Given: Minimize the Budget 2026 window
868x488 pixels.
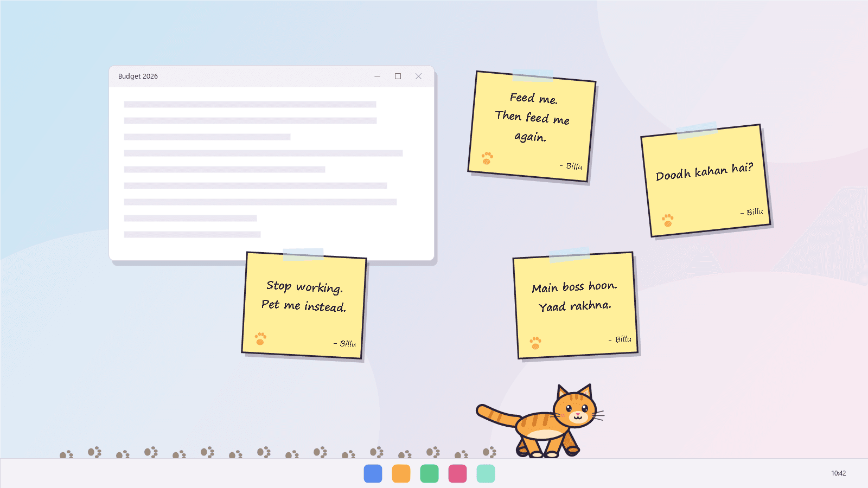Looking at the screenshot, I should (377, 76).
